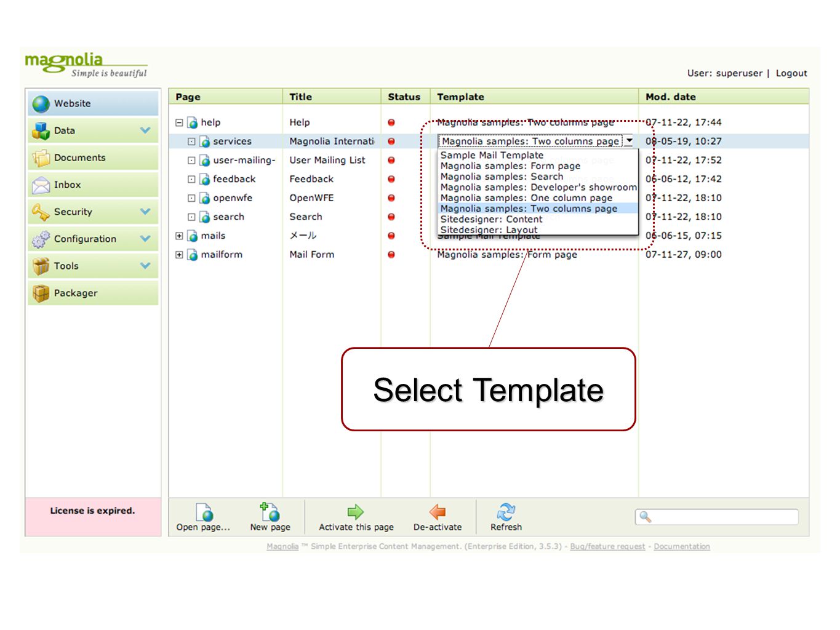Screen dimensions: 840x630
Task: Expand the Security menu chevron
Action: click(x=145, y=212)
